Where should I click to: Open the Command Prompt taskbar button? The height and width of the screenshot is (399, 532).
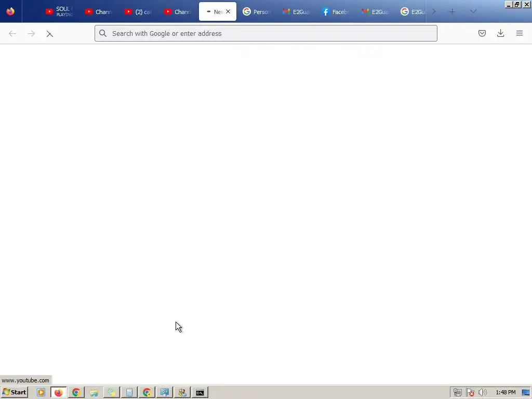(200, 392)
